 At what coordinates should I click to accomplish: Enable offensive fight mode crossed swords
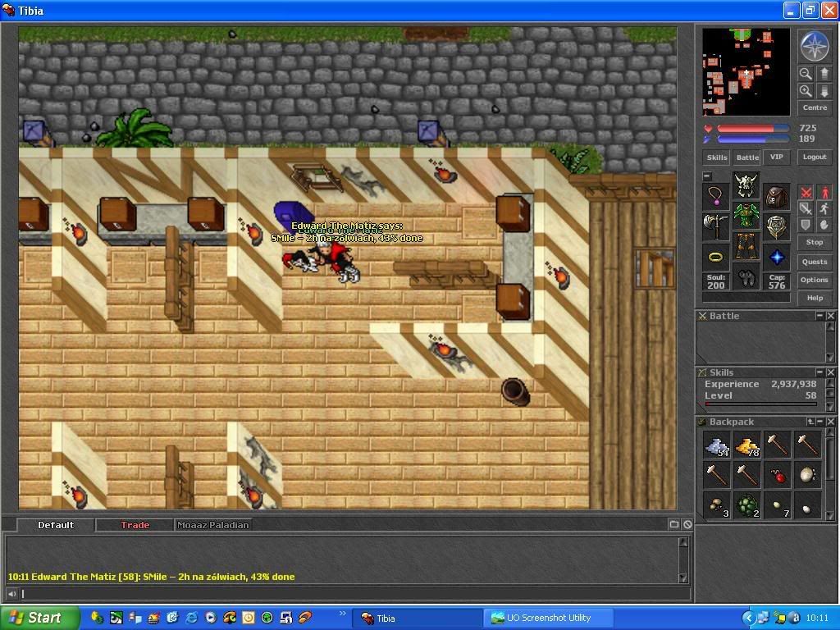[806, 193]
